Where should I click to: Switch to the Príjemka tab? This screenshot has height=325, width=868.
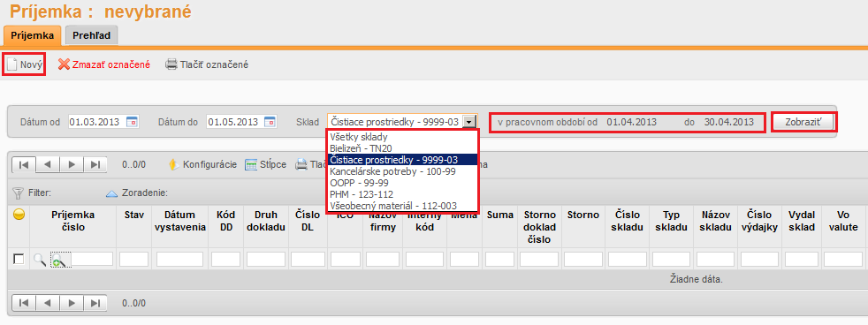click(x=33, y=35)
